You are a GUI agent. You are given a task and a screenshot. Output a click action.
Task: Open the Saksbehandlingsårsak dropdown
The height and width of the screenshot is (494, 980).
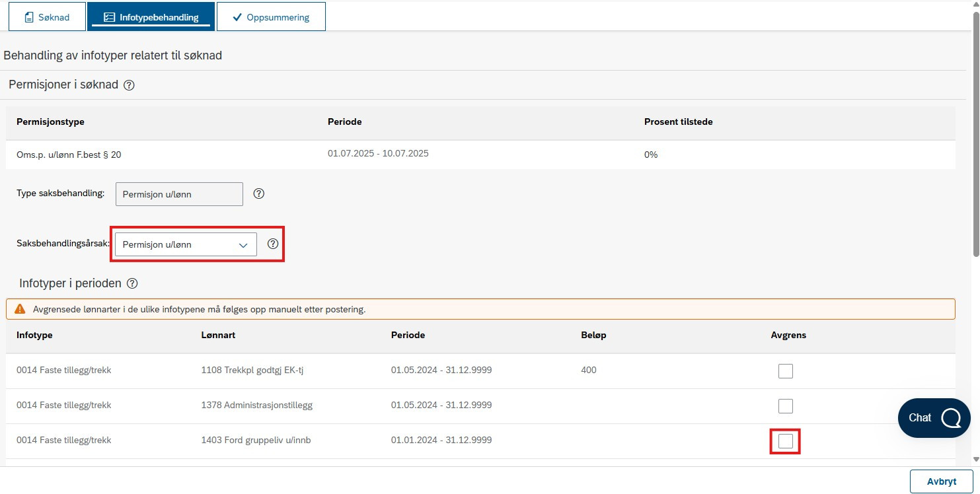tap(186, 244)
